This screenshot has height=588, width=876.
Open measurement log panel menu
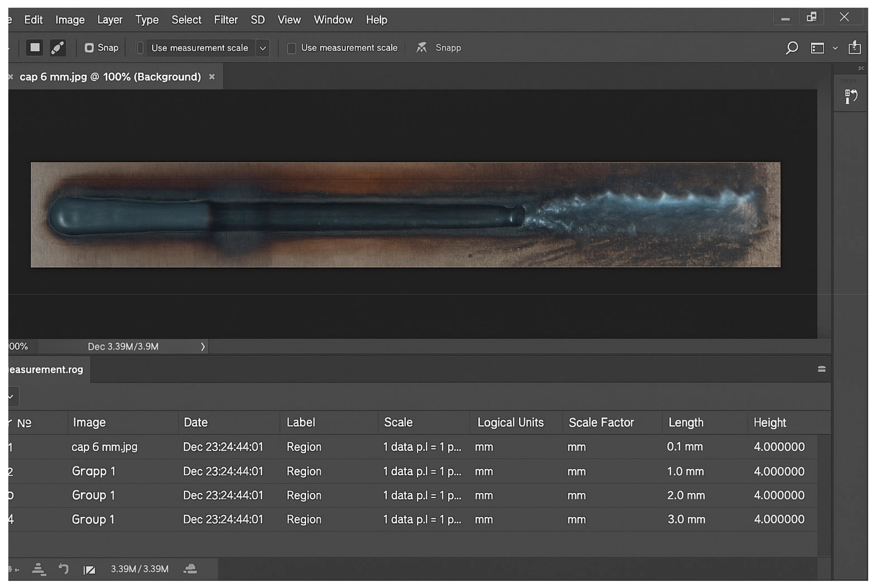point(821,369)
